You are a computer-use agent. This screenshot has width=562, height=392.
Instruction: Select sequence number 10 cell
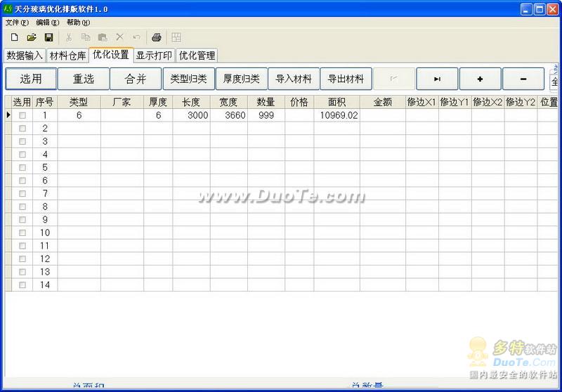[x=45, y=233]
